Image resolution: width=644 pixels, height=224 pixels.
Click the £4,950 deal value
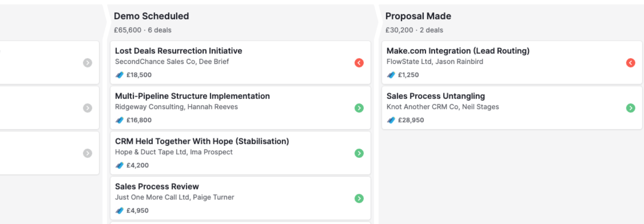pyautogui.click(x=138, y=211)
